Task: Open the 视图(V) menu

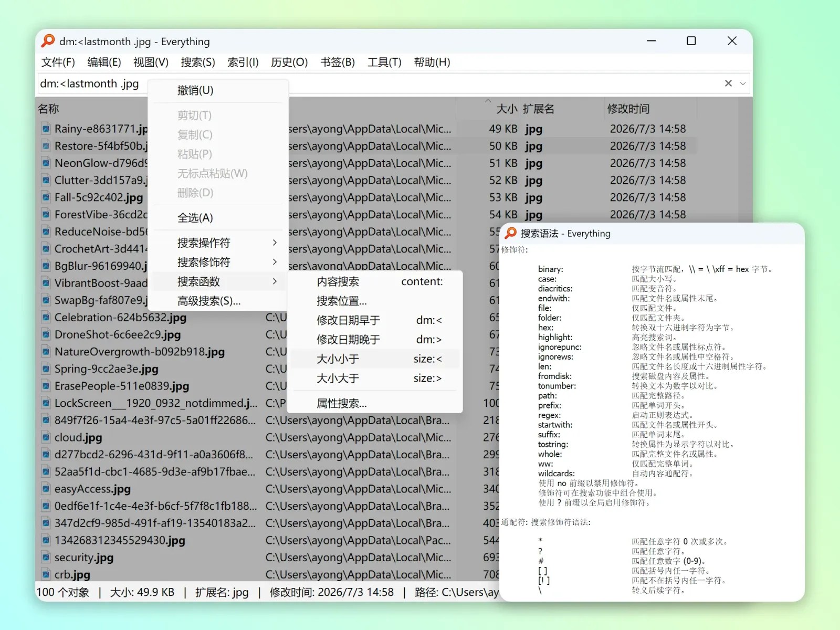Action: click(151, 62)
